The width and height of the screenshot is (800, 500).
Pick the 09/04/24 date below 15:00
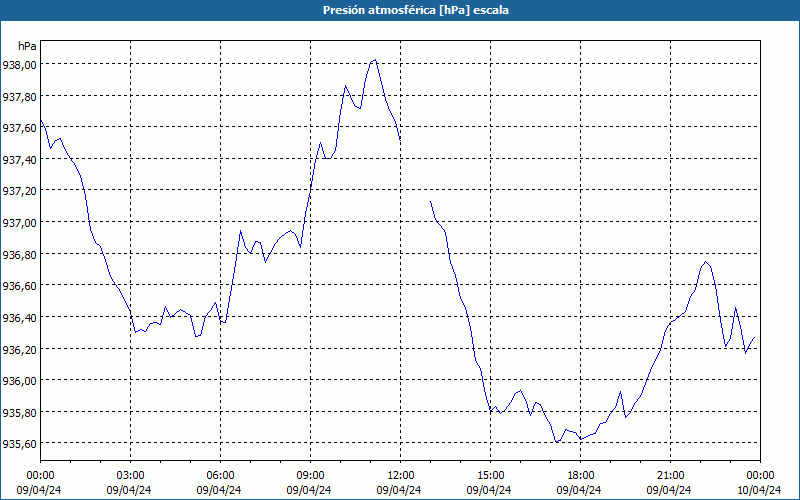tap(489, 490)
